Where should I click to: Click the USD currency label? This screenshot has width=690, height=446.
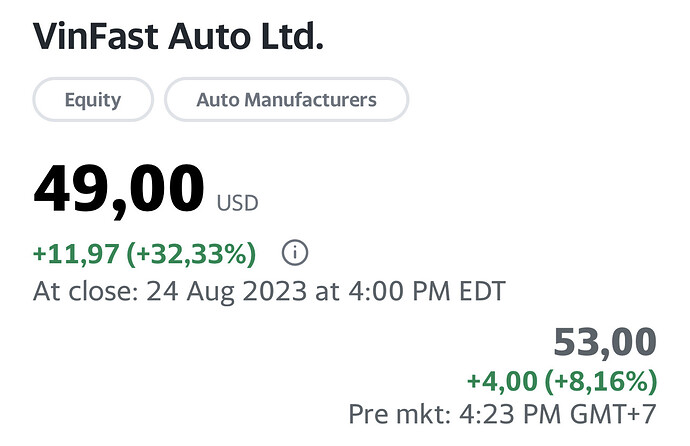237,203
